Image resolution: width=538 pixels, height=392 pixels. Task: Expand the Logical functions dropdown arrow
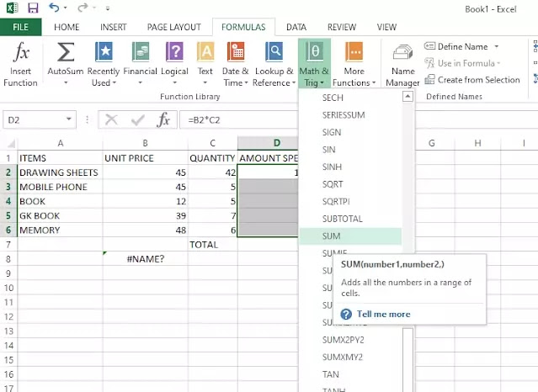[174, 82]
